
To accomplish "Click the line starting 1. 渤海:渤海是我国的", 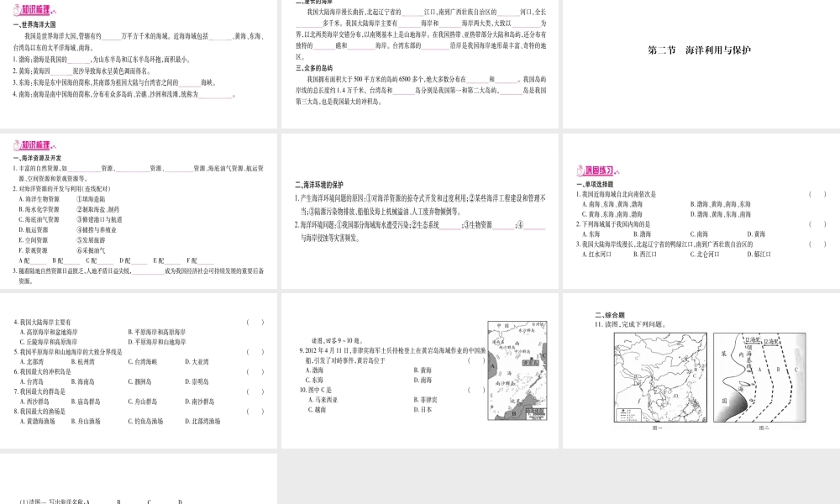I will (102, 60).
